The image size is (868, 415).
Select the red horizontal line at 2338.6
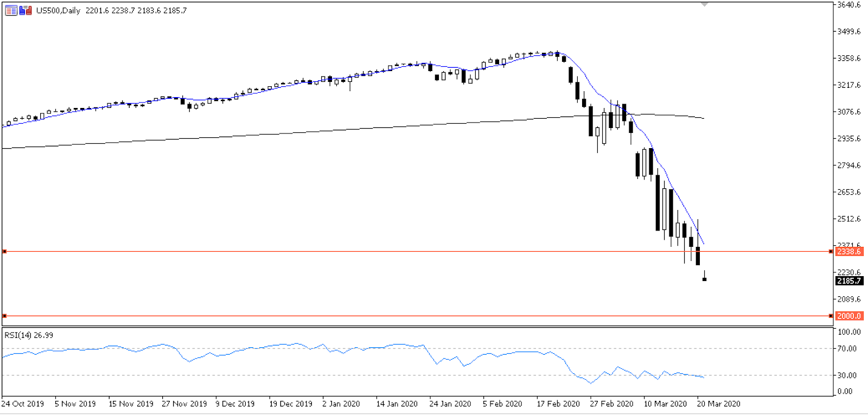pos(417,252)
